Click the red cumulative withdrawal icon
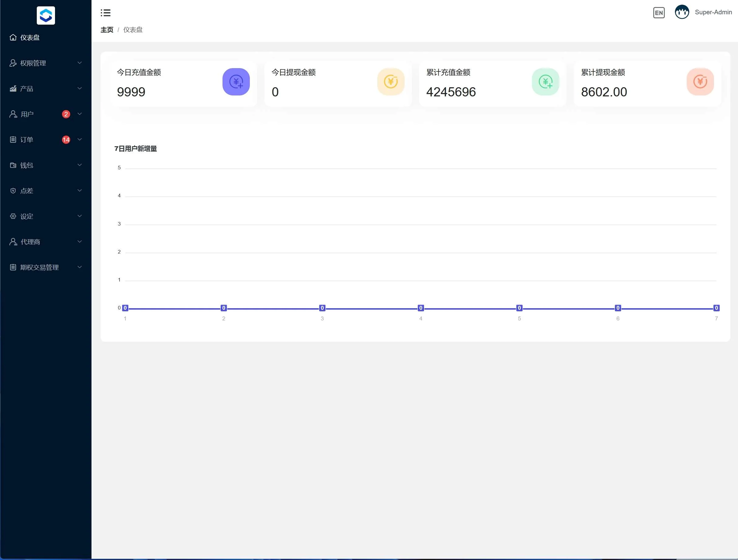The height and width of the screenshot is (560, 738). 700,82
